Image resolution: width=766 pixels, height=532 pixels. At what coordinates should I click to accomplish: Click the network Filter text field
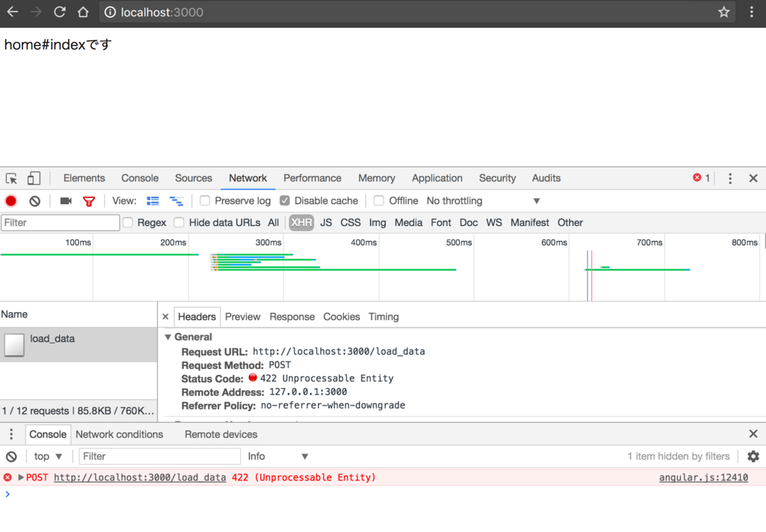[60, 223]
